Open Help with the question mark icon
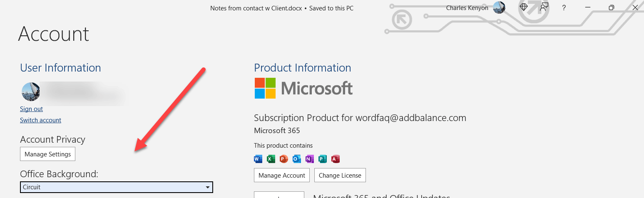The image size is (644, 198). [564, 8]
